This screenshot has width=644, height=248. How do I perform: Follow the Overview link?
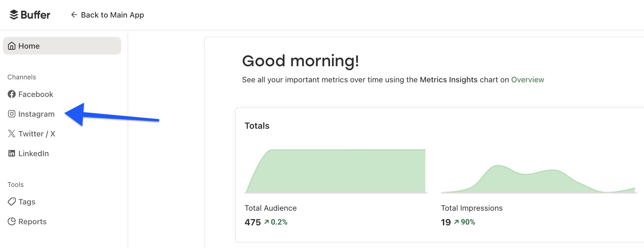527,80
